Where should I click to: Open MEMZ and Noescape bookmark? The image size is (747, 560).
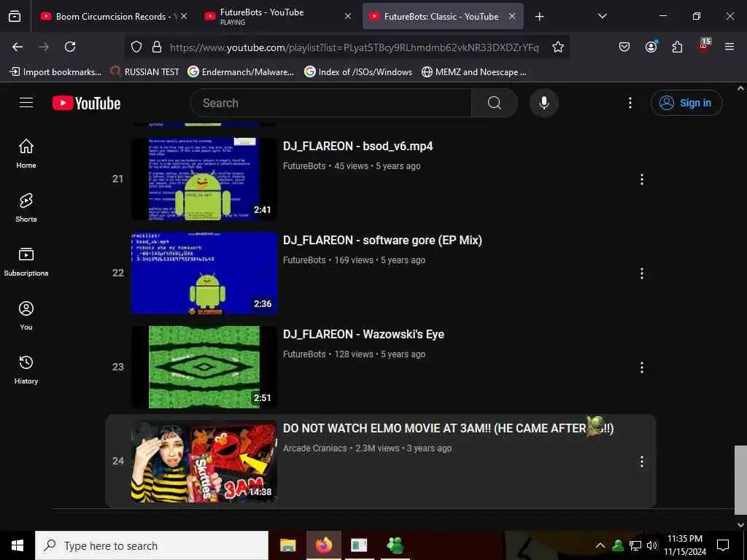pos(474,72)
